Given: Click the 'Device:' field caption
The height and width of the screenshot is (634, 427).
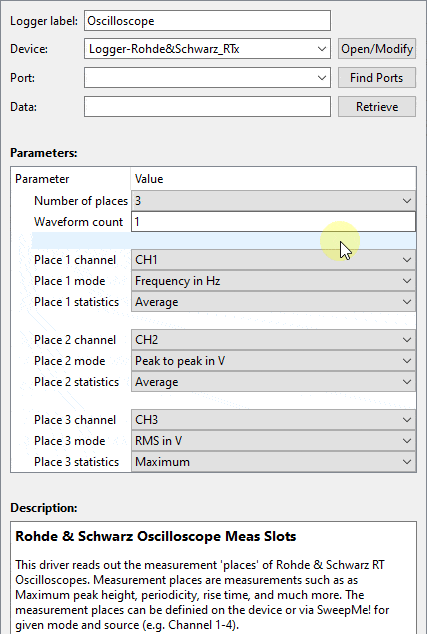Looking at the screenshot, I should 29,49.
